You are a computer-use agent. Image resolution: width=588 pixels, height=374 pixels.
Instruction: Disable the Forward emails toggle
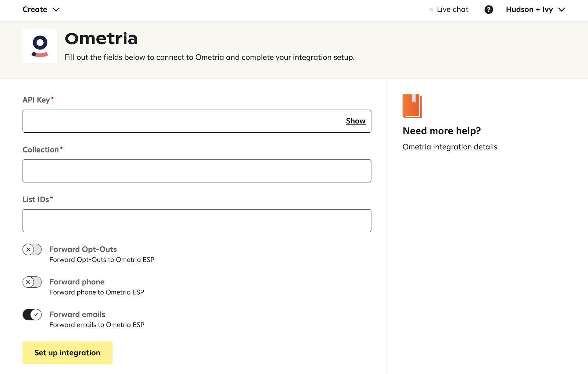coord(32,314)
